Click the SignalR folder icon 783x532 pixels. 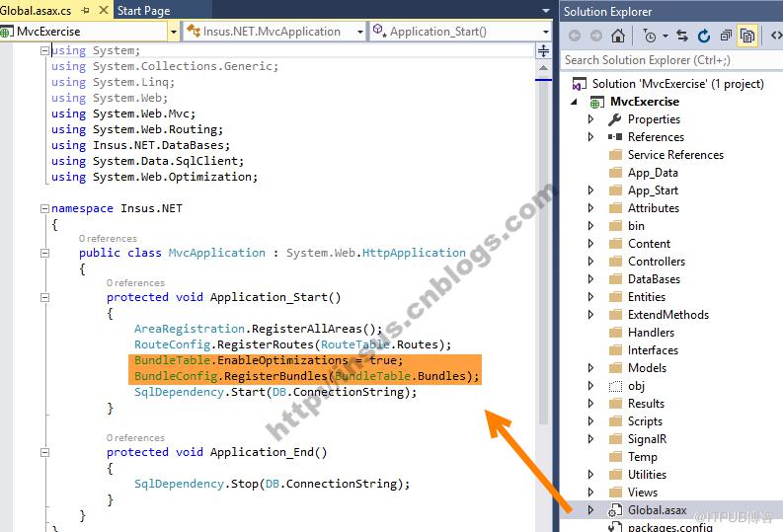coord(616,439)
